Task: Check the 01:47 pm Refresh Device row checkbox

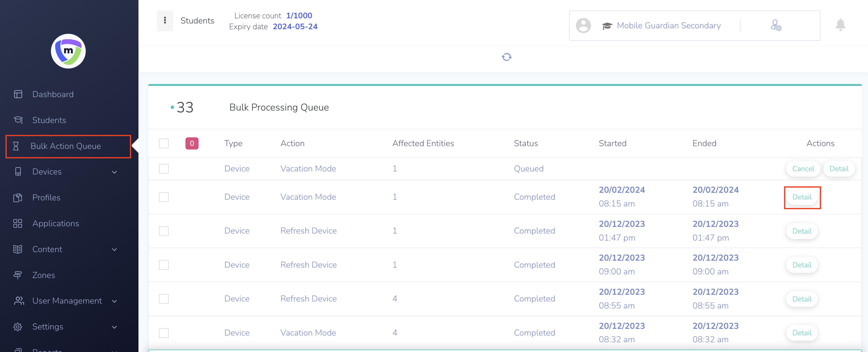Action: pyautogui.click(x=164, y=231)
